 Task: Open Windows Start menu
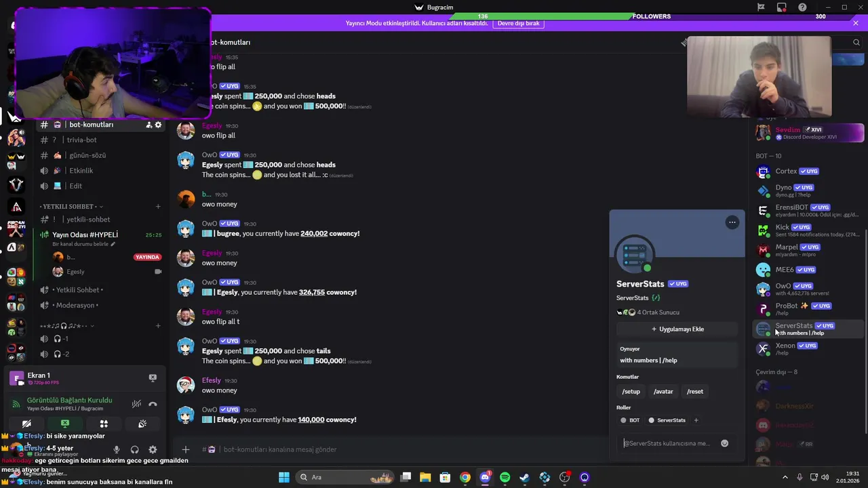tap(284, 477)
